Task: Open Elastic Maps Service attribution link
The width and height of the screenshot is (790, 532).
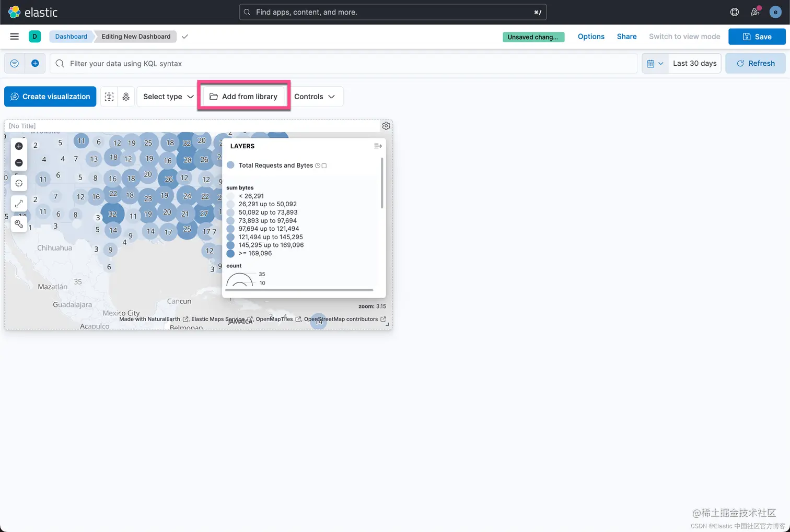Action: point(217,319)
